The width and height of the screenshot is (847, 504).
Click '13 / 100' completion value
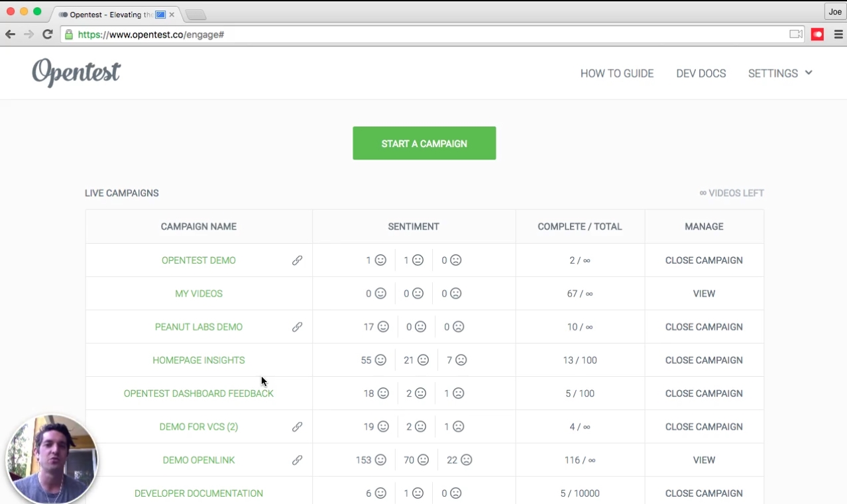click(580, 360)
